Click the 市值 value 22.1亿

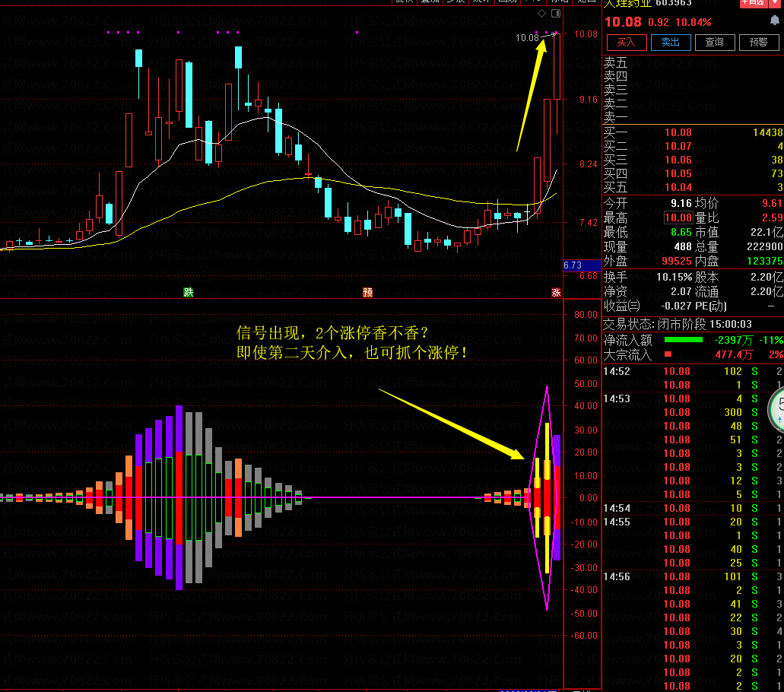click(x=767, y=233)
